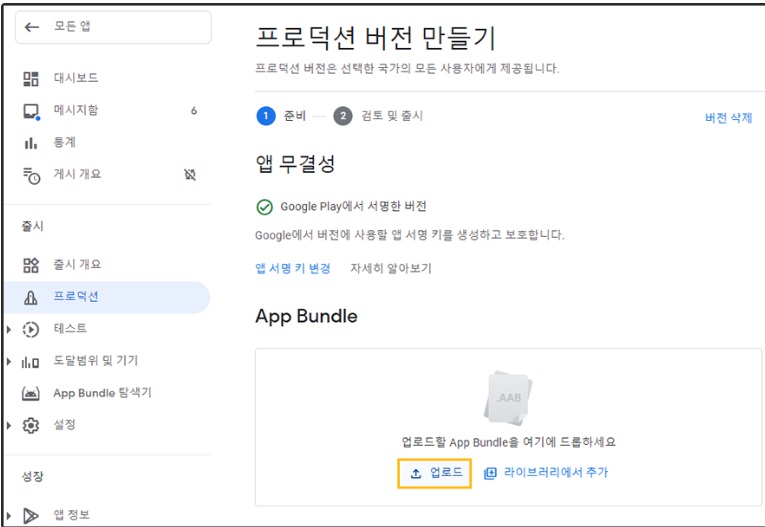
Task: Click 앱 서명 키 변경 link
Action: (x=293, y=268)
